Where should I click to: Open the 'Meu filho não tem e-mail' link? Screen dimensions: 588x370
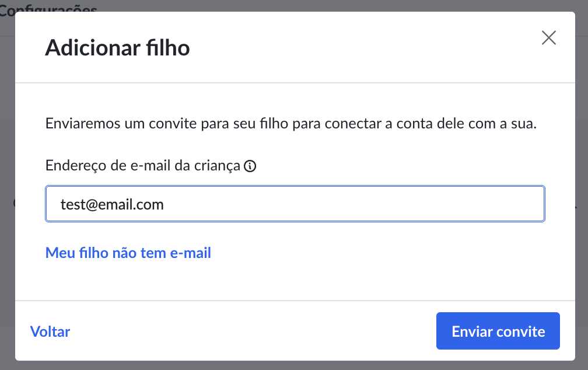click(x=128, y=253)
